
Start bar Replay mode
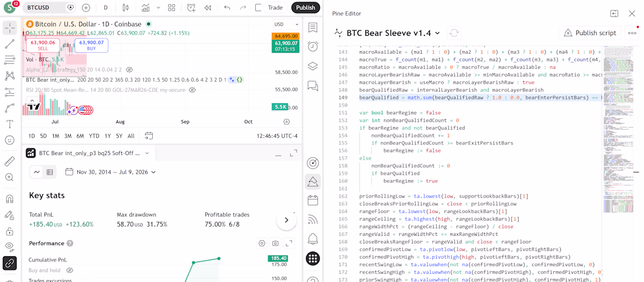(208, 8)
